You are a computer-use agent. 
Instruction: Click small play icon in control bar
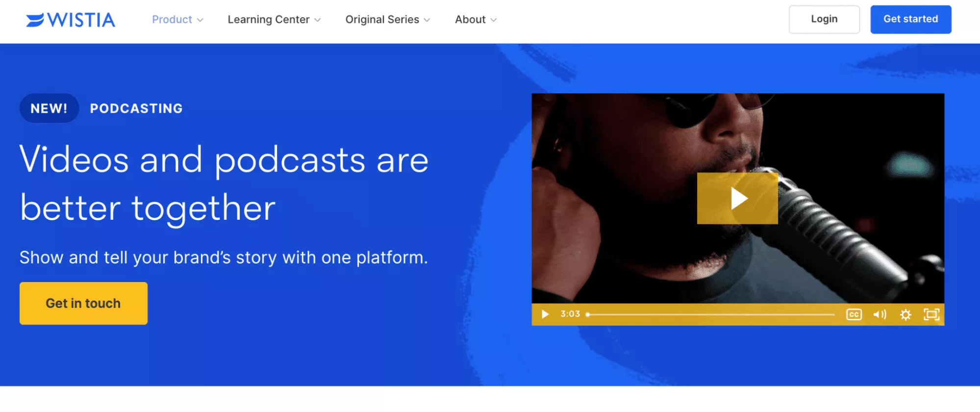545,314
